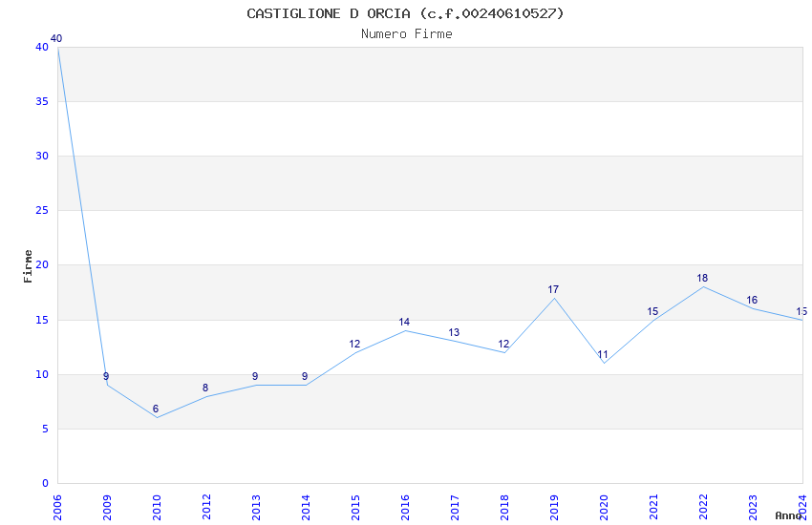
Task: Click the Firme y-axis label
Action: (28, 266)
